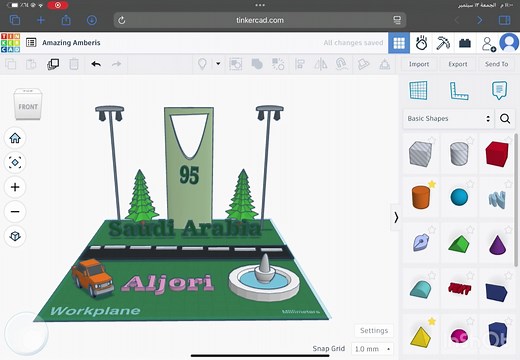Click the Tinkercad logo

click(x=10, y=43)
